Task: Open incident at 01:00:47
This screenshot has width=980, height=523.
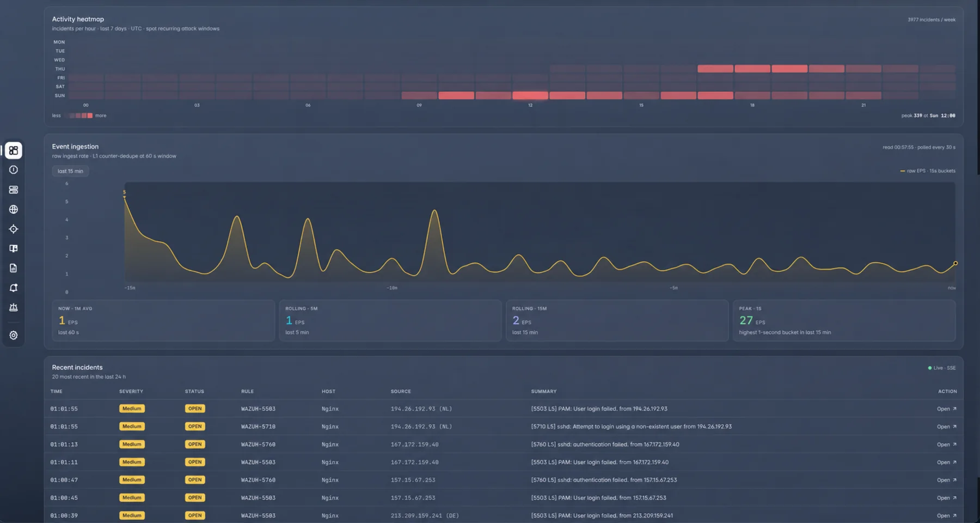Action: [946, 480]
